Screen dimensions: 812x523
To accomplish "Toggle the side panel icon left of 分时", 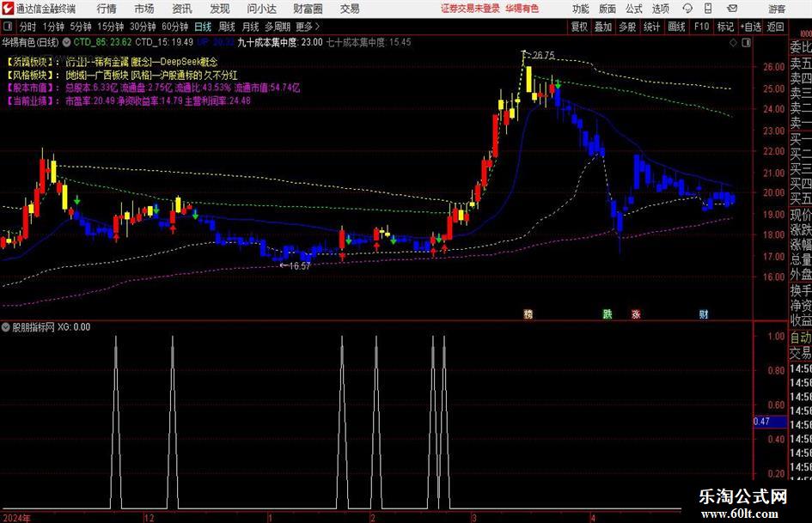I will point(8,27).
